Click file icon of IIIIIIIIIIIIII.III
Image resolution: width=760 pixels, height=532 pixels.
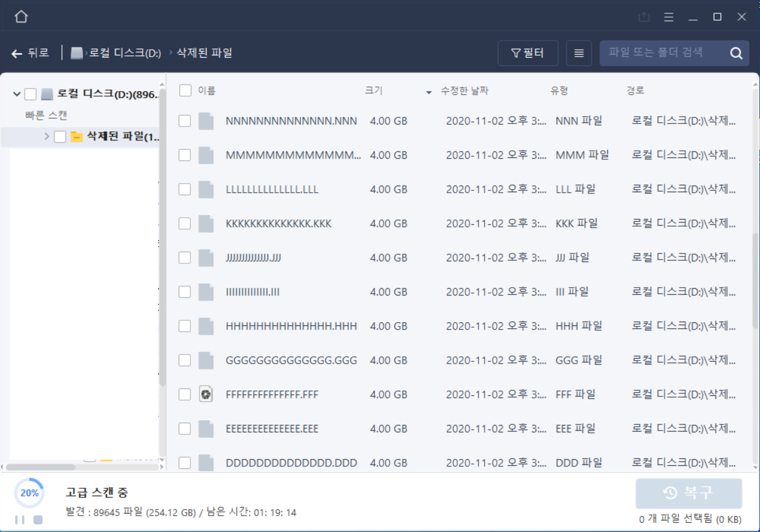(x=206, y=292)
